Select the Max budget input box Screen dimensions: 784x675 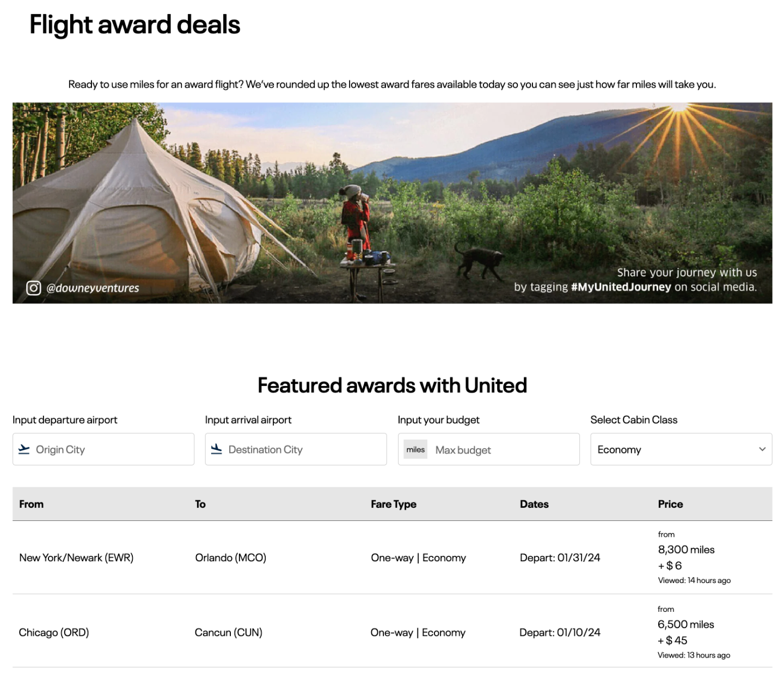(x=504, y=450)
